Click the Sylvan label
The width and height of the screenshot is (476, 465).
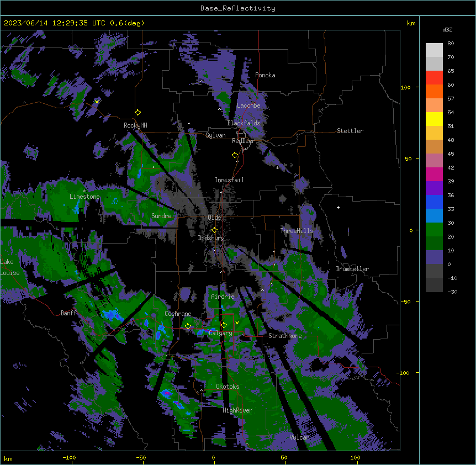[215, 135]
